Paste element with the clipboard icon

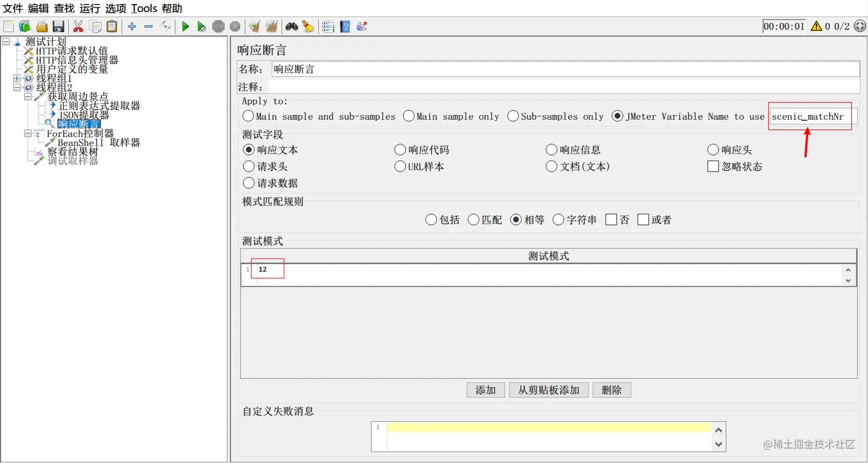click(111, 26)
